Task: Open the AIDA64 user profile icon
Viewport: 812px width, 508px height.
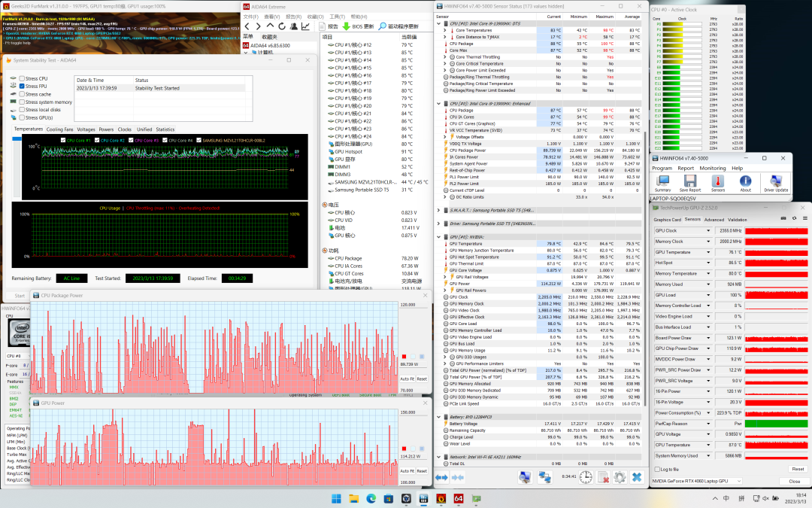Action: [x=294, y=26]
